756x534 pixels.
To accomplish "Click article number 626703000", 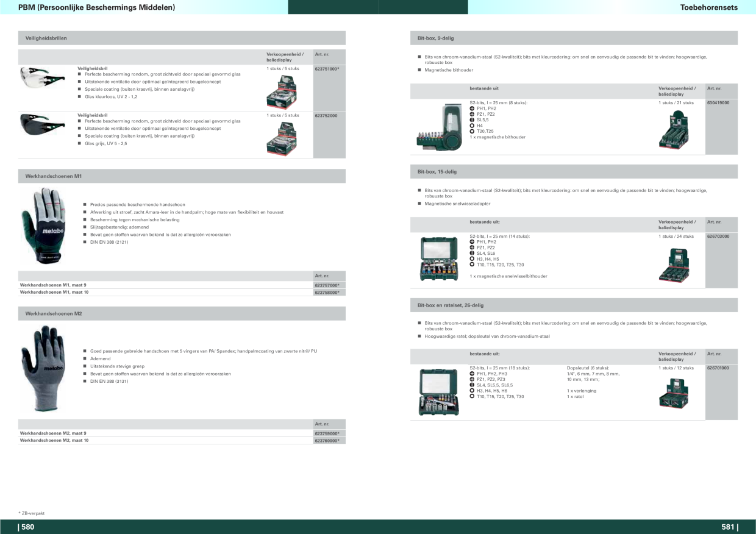I will point(718,237).
